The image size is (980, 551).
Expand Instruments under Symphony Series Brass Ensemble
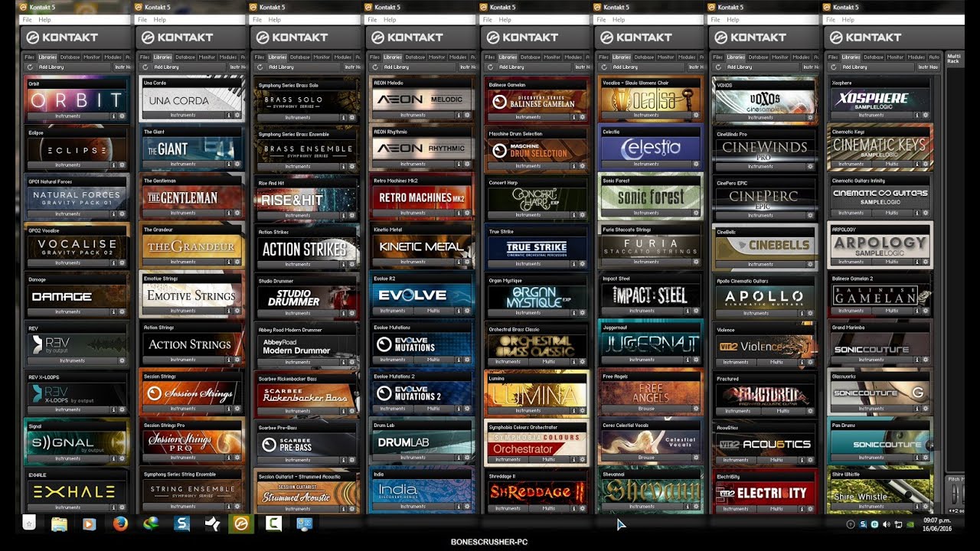click(298, 166)
